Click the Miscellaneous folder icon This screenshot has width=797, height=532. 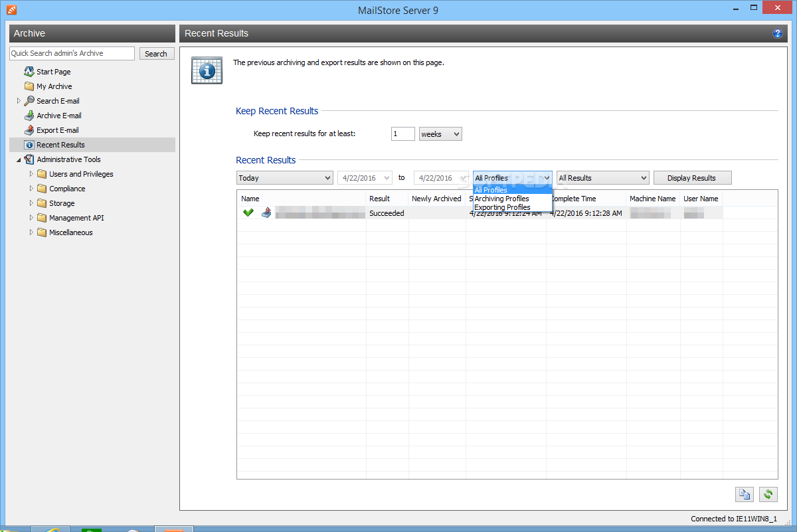pyautogui.click(x=42, y=232)
